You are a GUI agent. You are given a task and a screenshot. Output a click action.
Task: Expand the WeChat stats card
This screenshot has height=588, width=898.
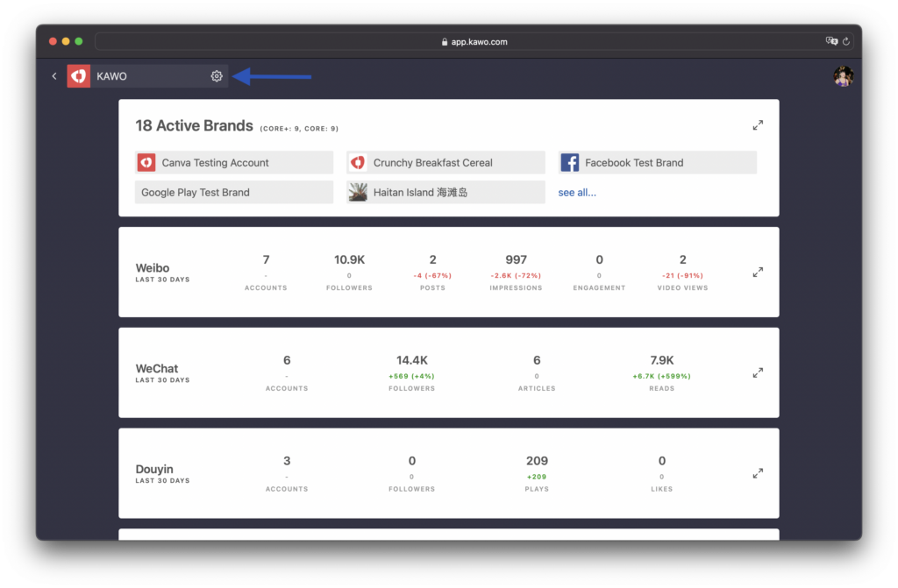[x=758, y=372]
